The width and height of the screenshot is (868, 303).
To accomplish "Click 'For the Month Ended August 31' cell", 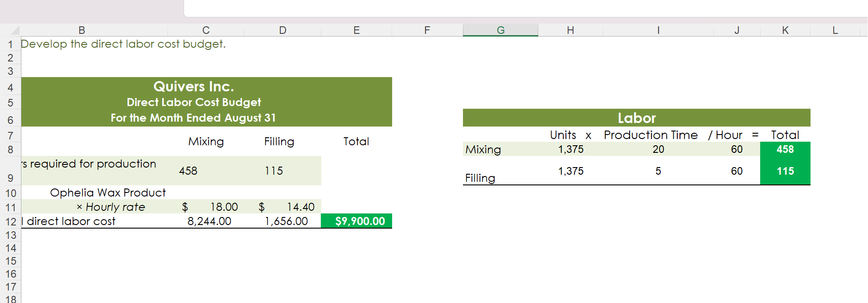I will [193, 118].
